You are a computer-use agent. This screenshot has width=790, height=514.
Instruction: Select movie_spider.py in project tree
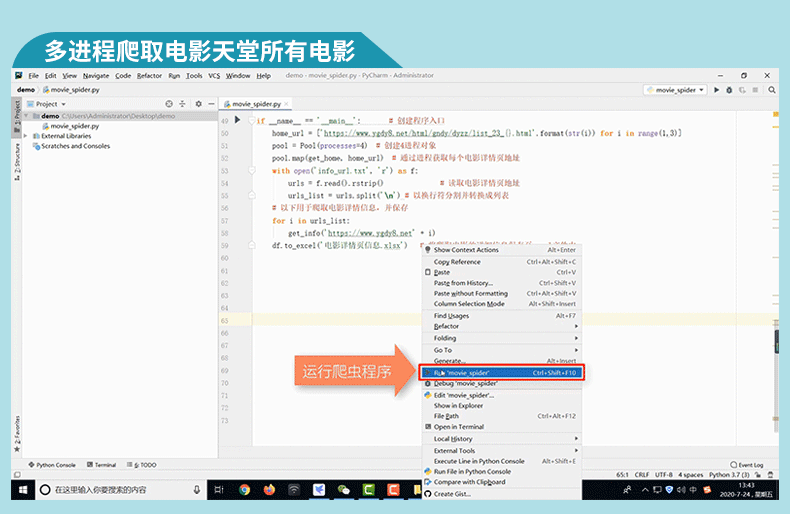[75, 126]
